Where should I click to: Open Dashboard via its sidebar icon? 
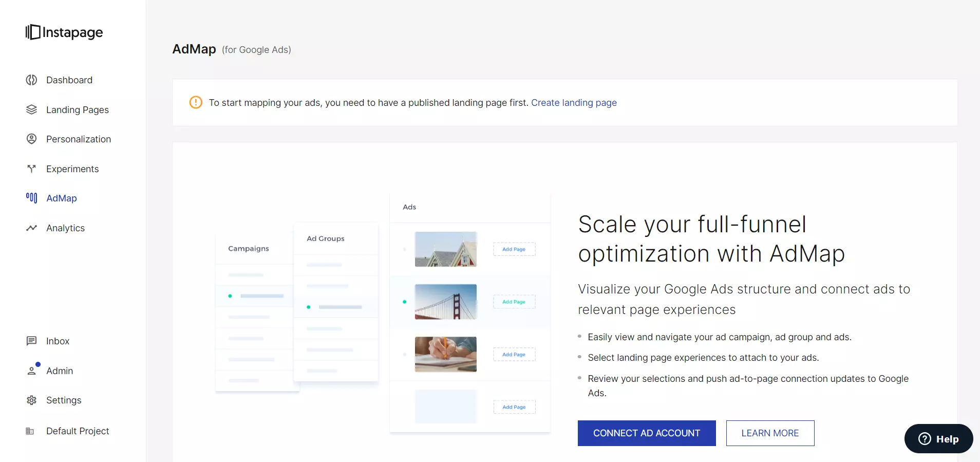point(31,80)
